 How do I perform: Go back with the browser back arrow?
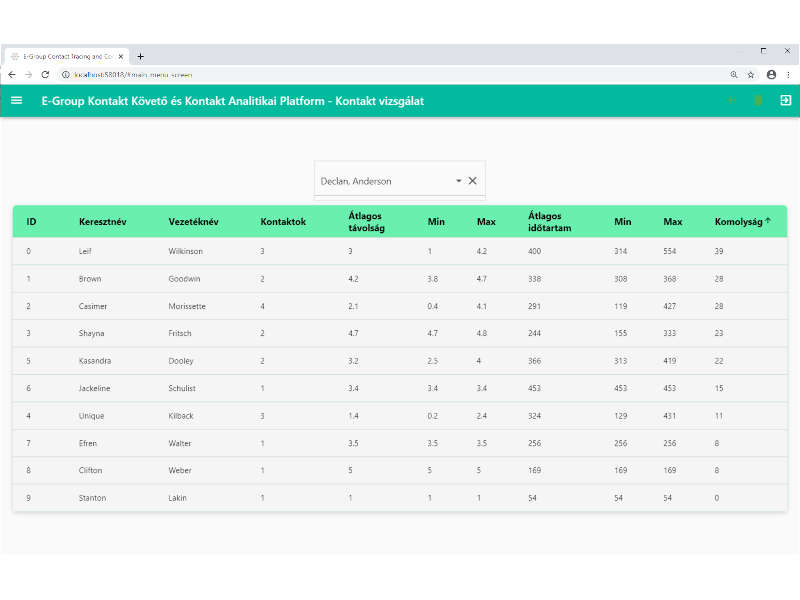12,74
